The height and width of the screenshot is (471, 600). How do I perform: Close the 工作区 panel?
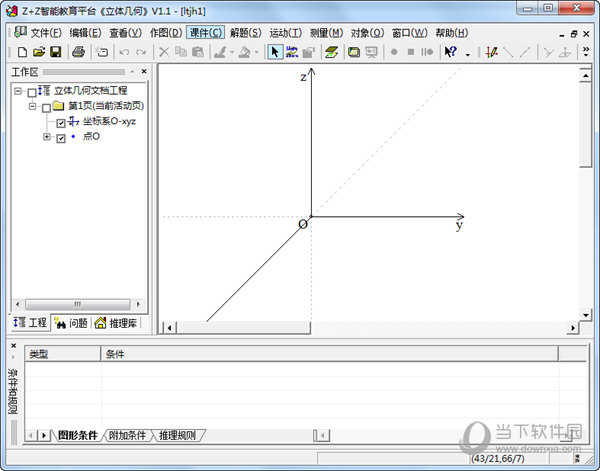(144, 71)
